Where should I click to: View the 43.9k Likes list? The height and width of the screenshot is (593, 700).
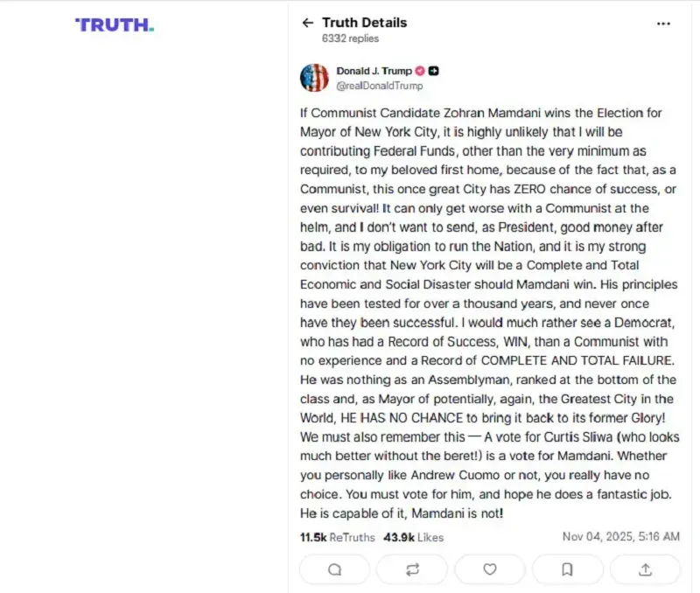[x=414, y=537]
